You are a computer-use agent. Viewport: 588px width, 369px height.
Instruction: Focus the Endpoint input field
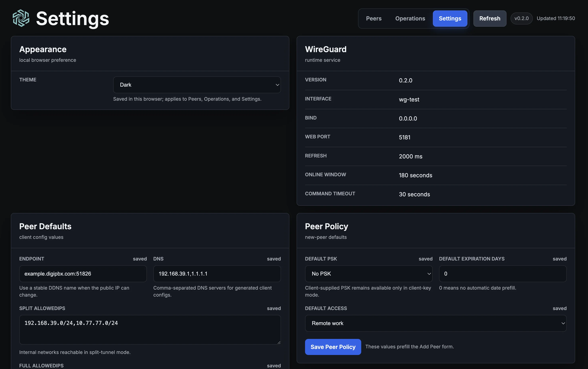pos(83,274)
